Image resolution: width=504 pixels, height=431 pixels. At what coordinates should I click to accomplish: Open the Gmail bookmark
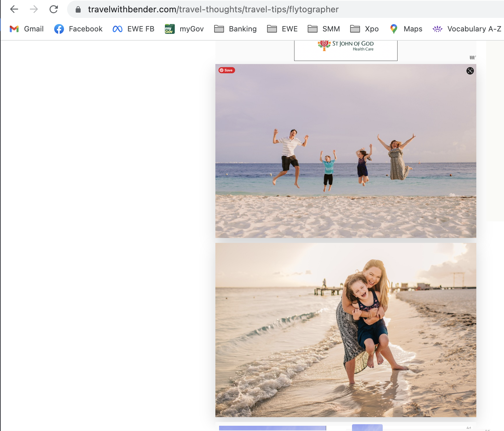[26, 29]
